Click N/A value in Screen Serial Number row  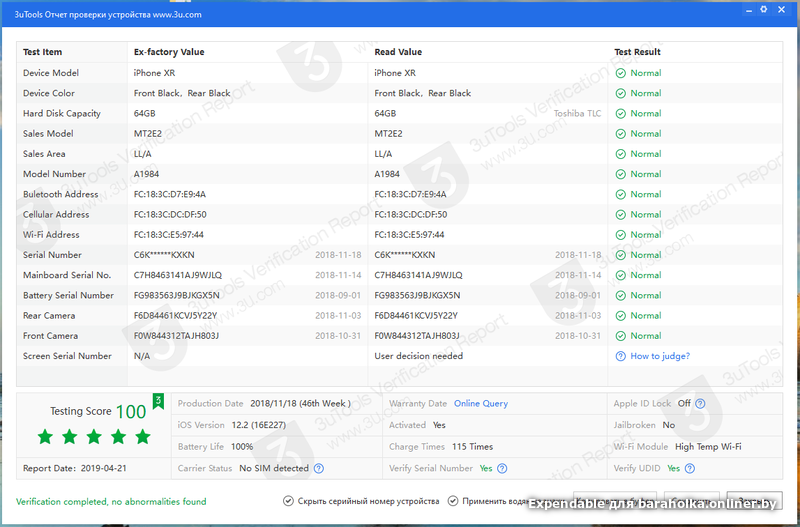[x=142, y=356]
